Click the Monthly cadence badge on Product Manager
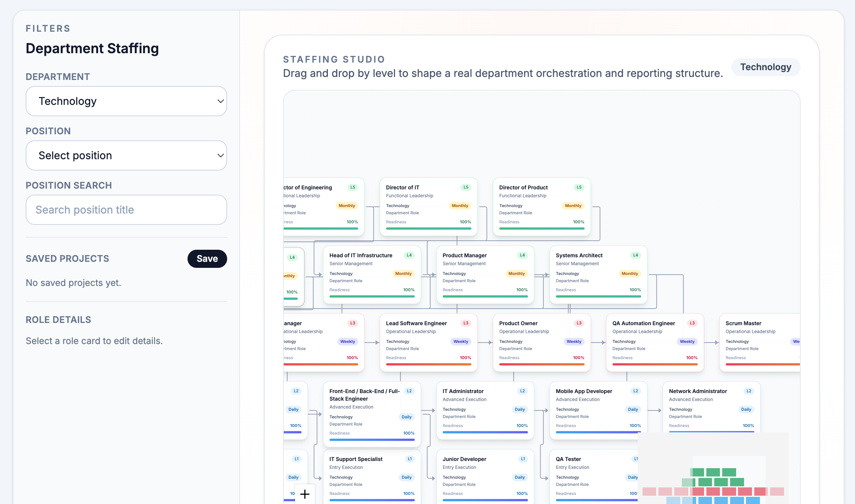 [x=516, y=274]
